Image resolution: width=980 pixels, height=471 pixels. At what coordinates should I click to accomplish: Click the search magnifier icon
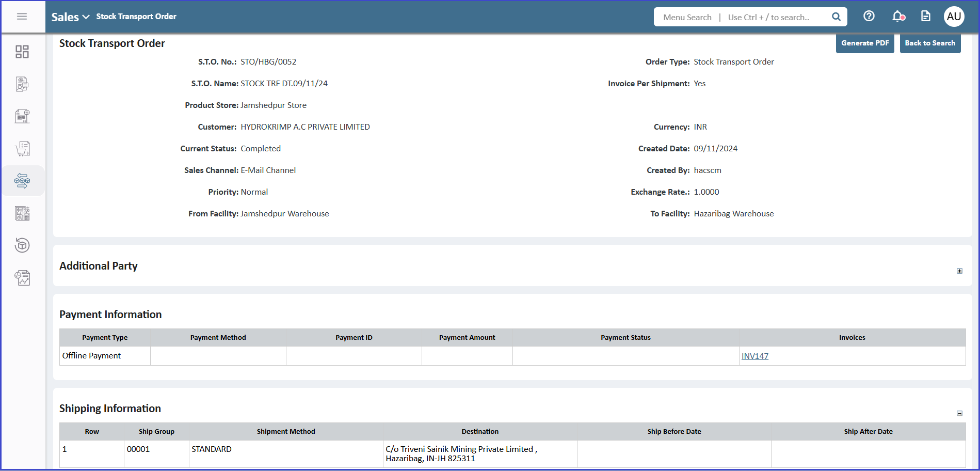tap(836, 17)
